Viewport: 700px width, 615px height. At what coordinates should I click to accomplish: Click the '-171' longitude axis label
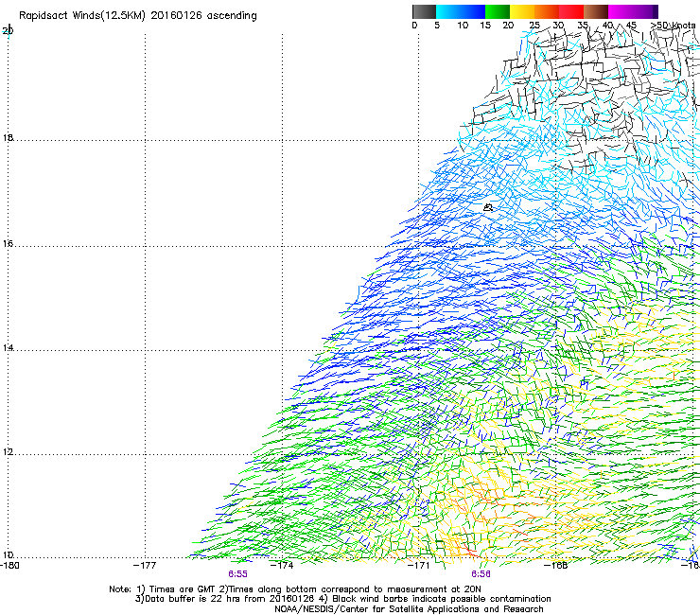[x=419, y=566]
